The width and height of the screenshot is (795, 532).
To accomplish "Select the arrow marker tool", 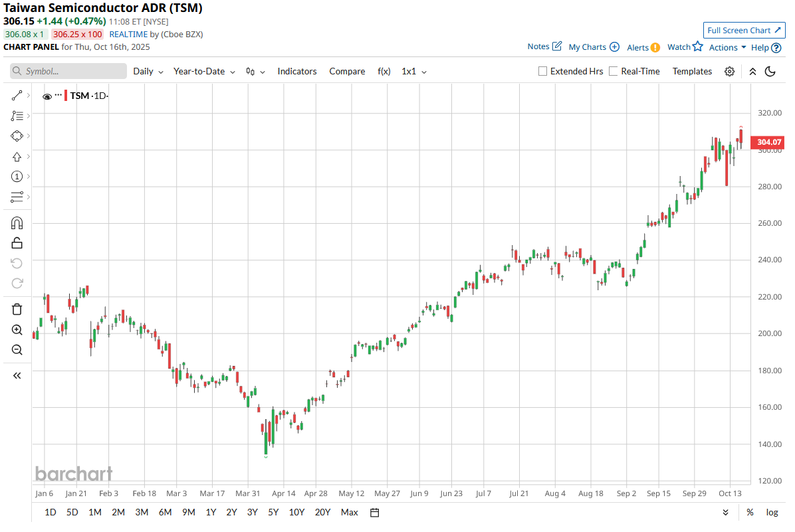I will coord(17,157).
